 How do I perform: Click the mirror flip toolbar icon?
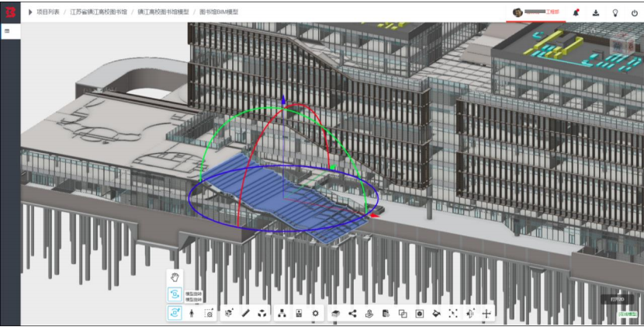coord(470,314)
